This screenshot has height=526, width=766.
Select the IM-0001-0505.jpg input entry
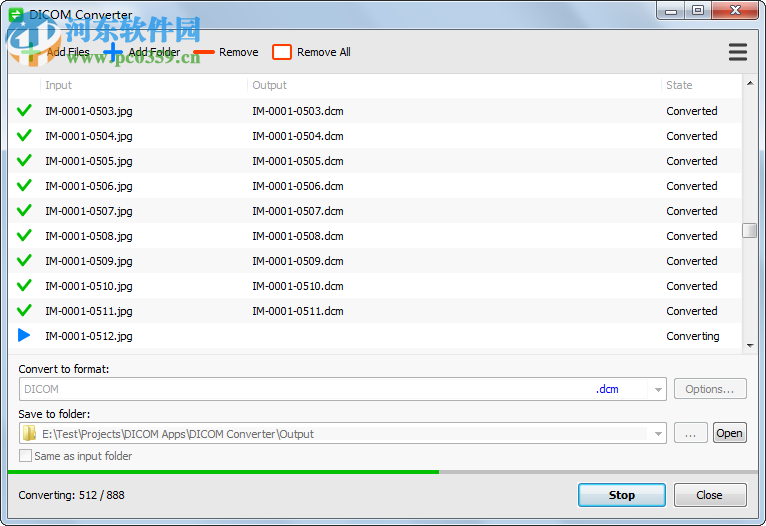[89, 161]
